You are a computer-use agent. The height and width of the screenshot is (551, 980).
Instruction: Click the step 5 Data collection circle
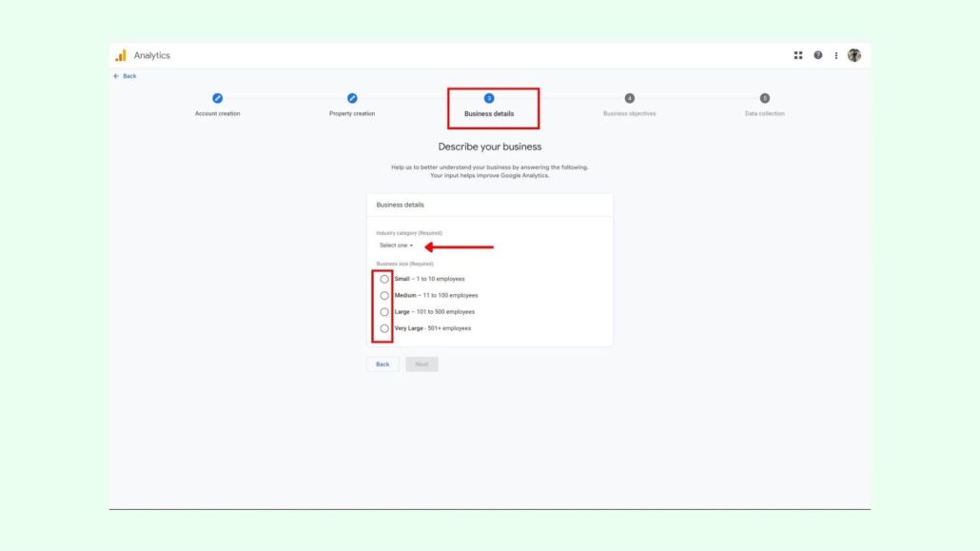click(765, 98)
